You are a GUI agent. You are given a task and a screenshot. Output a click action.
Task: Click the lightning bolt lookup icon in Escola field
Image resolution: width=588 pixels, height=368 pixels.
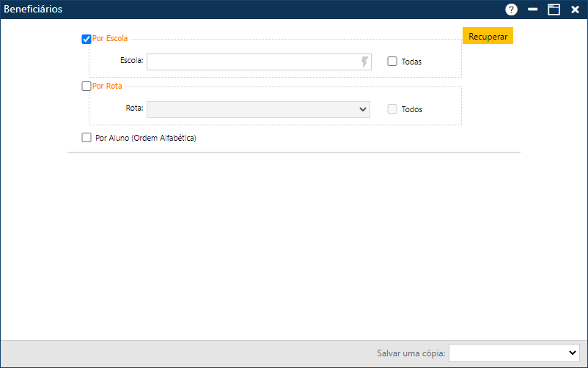pyautogui.click(x=364, y=62)
